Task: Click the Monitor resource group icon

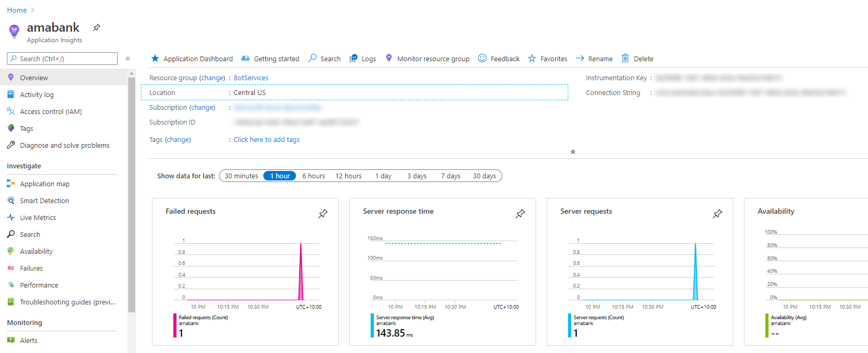Action: 389,58
